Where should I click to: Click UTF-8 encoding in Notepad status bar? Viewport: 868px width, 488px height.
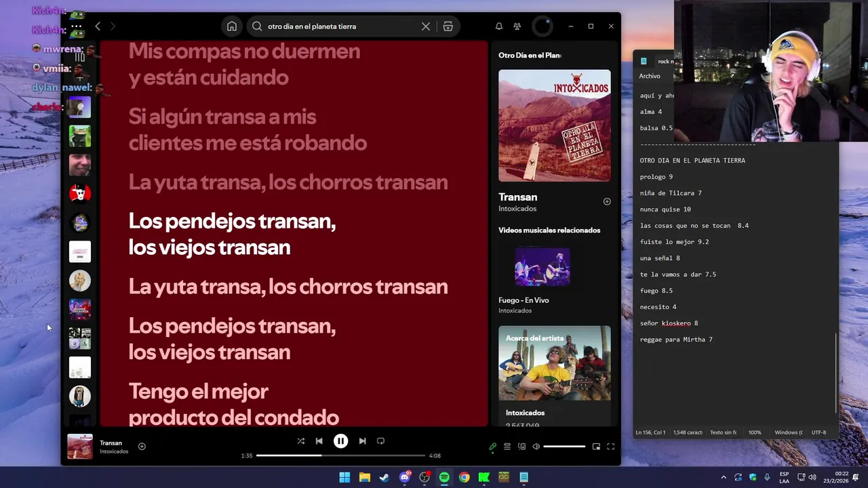click(818, 432)
